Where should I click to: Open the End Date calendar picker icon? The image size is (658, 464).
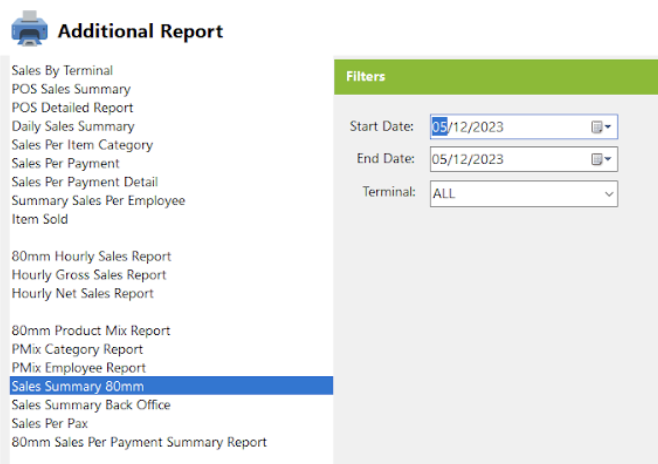click(601, 159)
